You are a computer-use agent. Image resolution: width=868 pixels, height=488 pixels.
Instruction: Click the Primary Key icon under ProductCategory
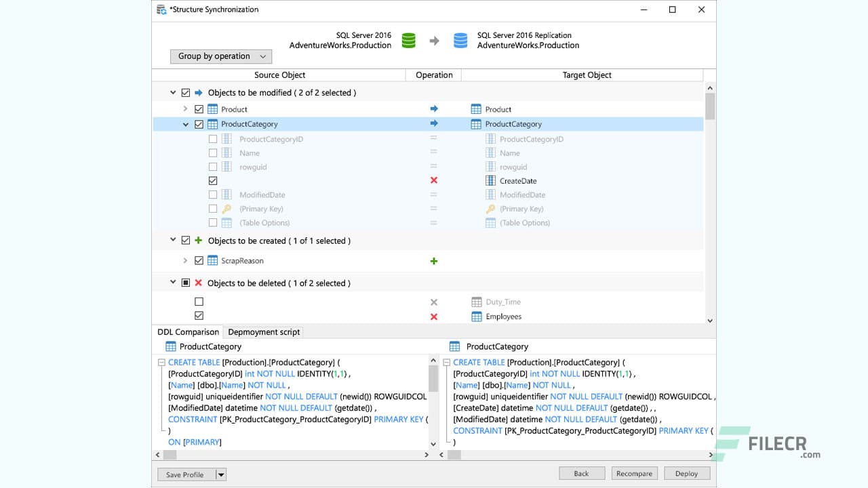coord(228,209)
